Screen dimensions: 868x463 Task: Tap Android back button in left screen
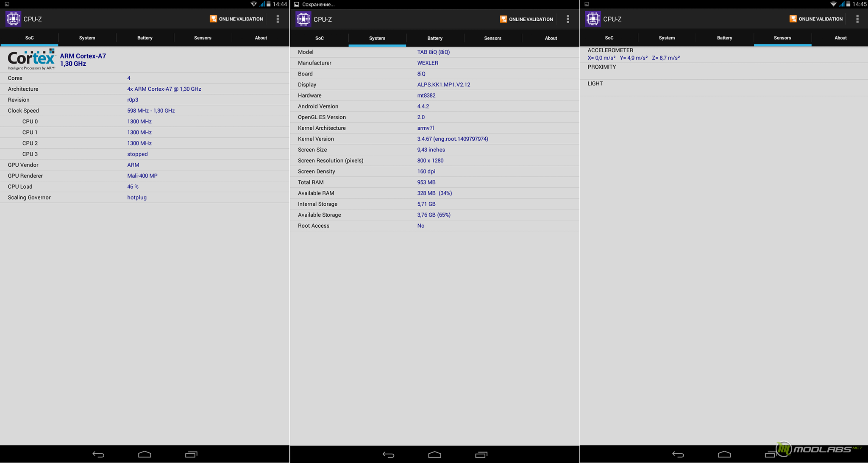98,454
